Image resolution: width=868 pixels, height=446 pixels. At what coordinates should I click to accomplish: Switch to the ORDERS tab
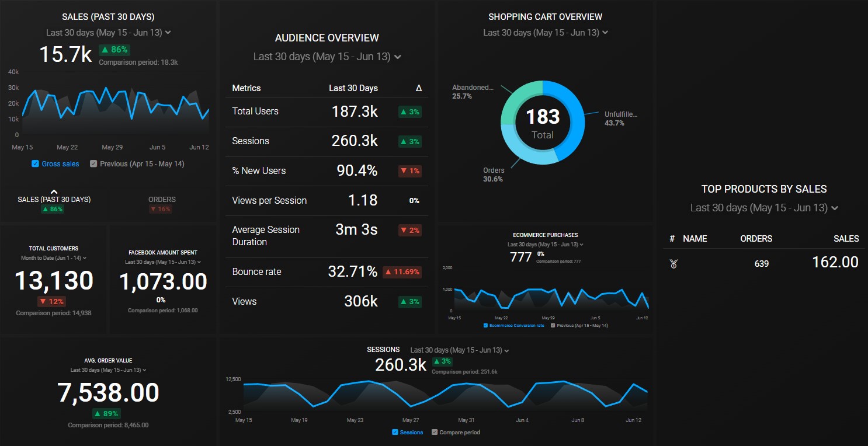[162, 200]
